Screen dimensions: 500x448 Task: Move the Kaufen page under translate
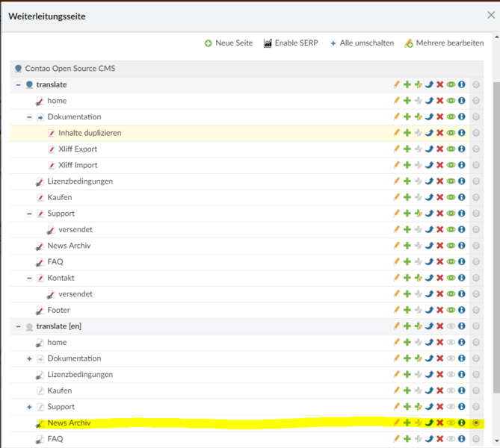pyautogui.click(x=429, y=197)
